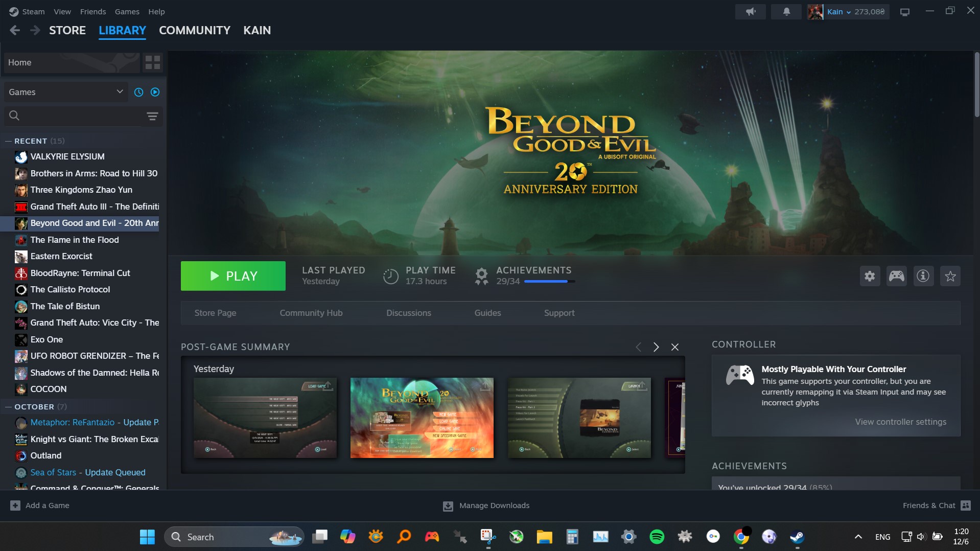Go forward with the navigation arrow
The height and width of the screenshot is (551, 980).
pos(35,30)
